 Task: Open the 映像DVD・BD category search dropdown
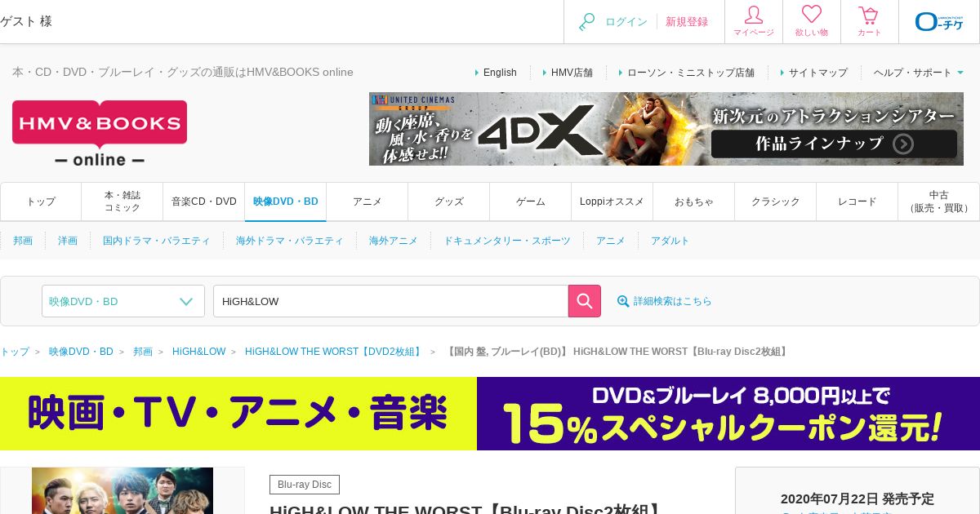tap(123, 301)
